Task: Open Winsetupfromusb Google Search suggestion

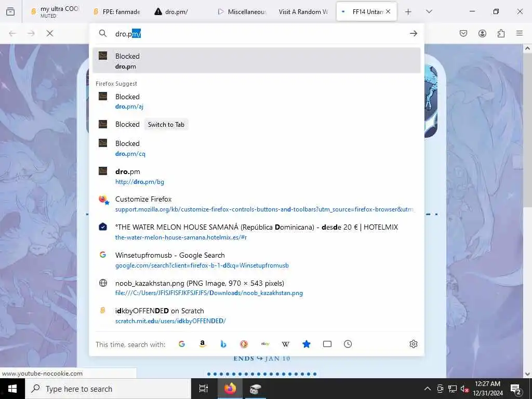Action: tap(257, 260)
